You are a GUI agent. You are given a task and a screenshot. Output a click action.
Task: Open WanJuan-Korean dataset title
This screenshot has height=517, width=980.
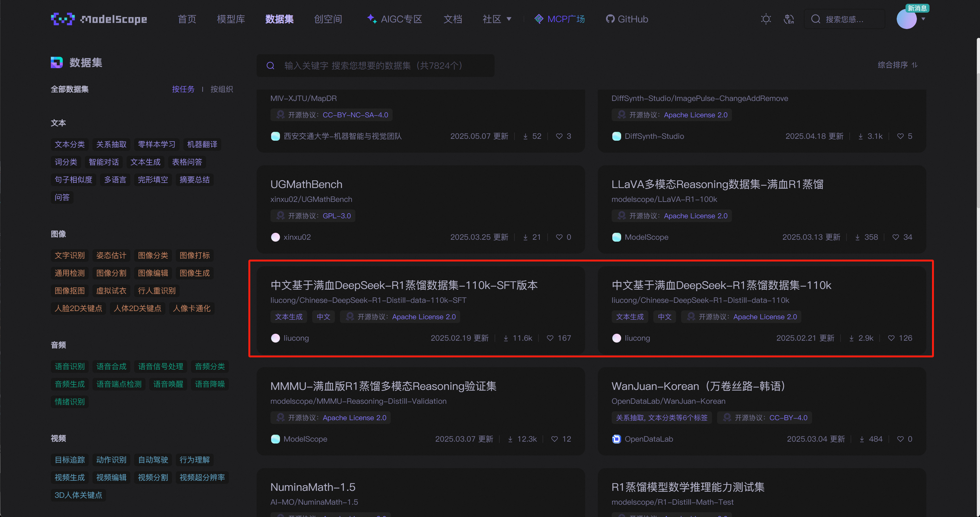700,386
